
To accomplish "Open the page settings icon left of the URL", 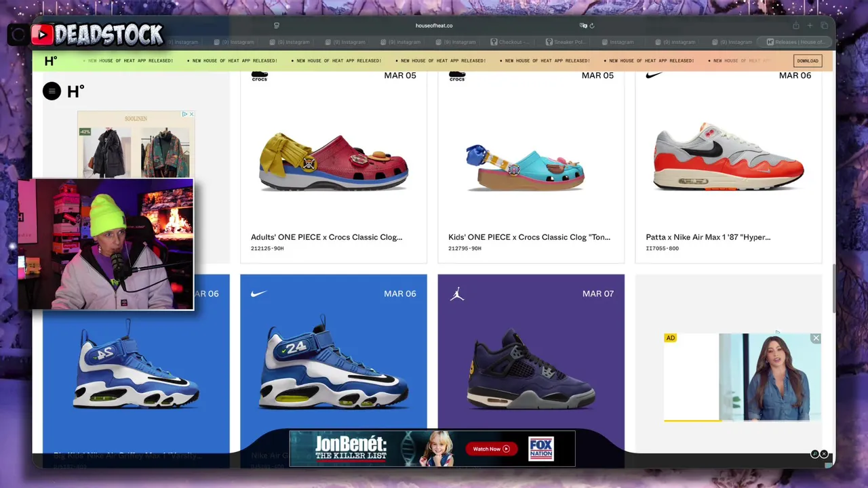I will tap(277, 26).
